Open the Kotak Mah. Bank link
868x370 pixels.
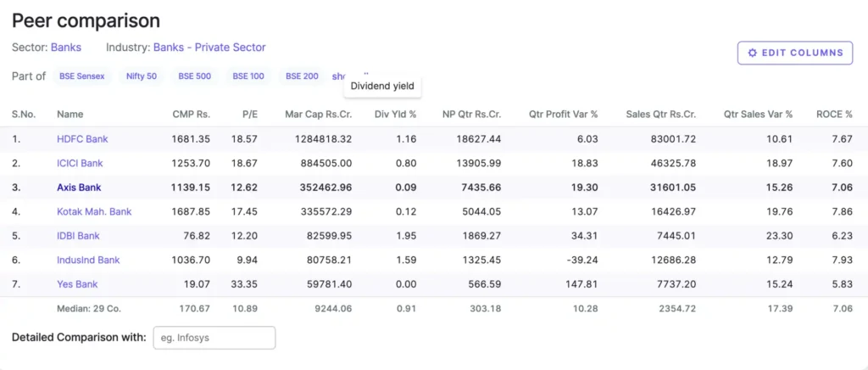[94, 211]
